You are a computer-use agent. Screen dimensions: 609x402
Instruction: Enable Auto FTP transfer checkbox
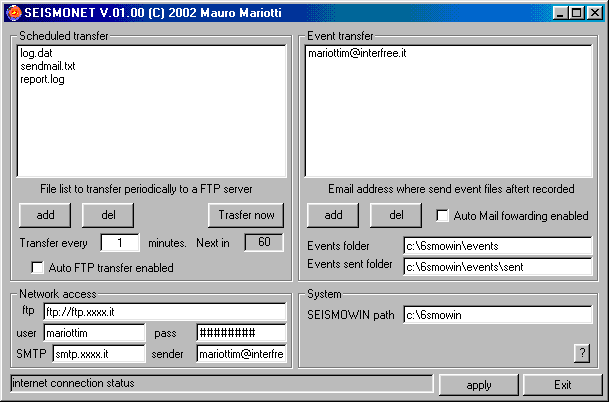pyautogui.click(x=37, y=268)
